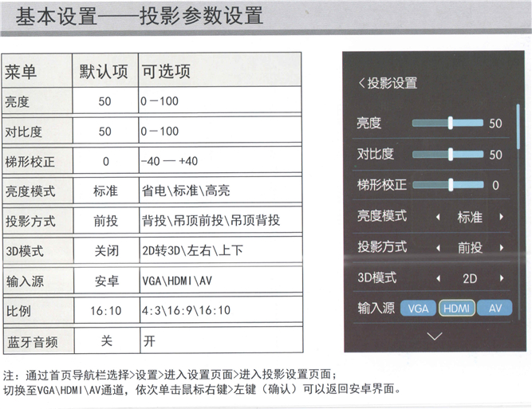Adjust the 梯形校正 slider handle
This screenshot has width=532, height=409.
(451, 185)
